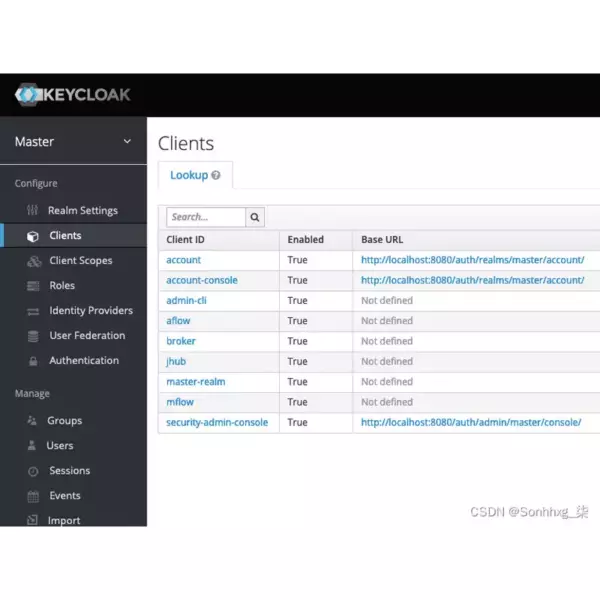Click the Sessions clock icon
Viewport: 600px width, 600px height.
pyautogui.click(x=33, y=471)
